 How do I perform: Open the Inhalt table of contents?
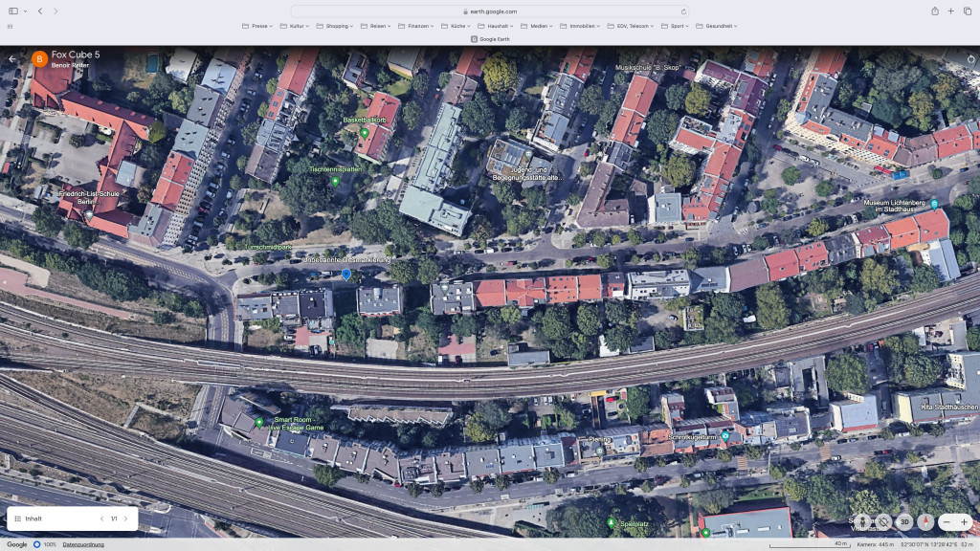pos(29,518)
